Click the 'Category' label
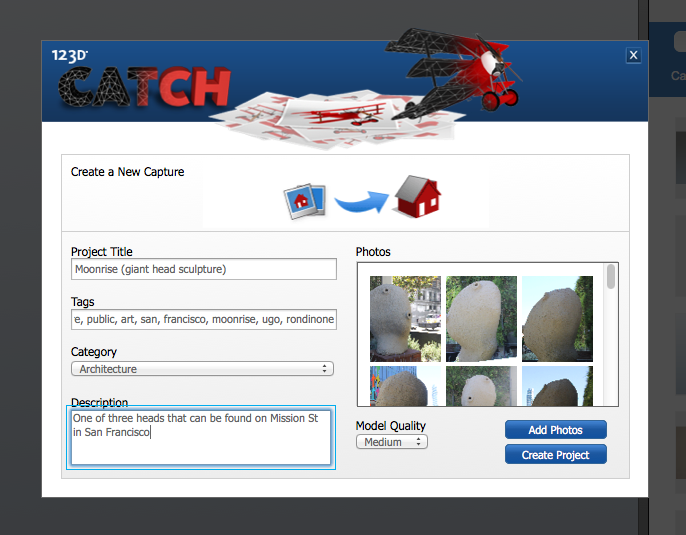 click(94, 352)
